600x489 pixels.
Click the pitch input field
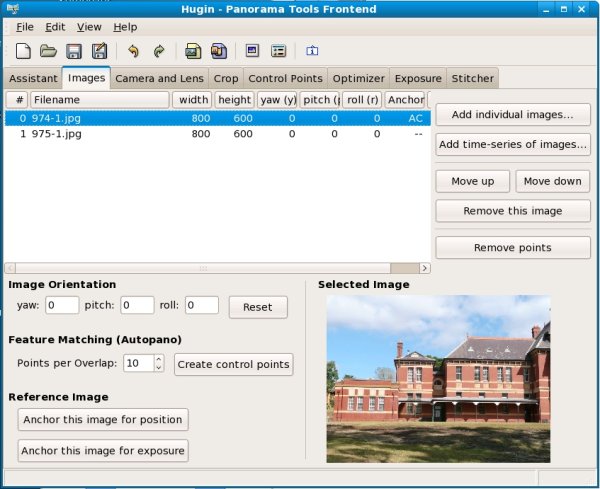[137, 305]
